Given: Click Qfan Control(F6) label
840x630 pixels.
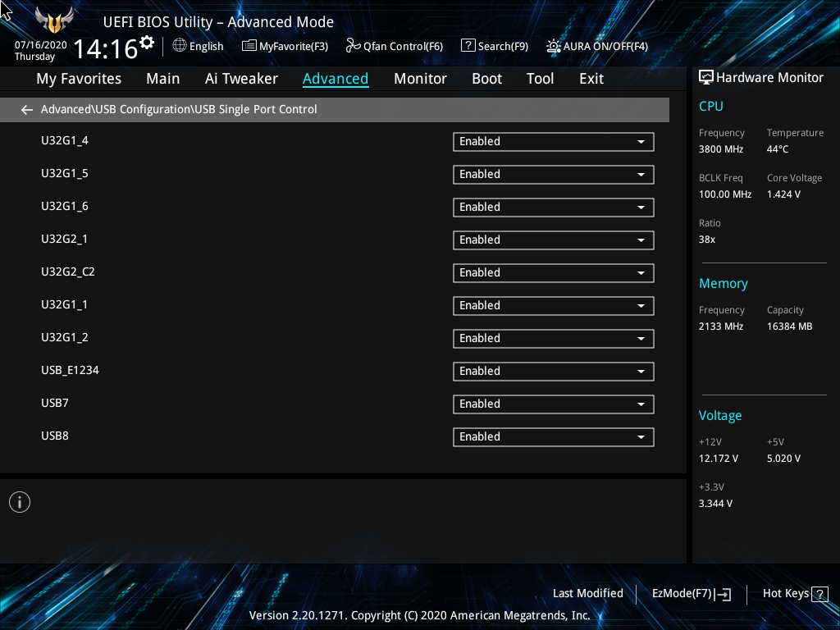Looking at the screenshot, I should tap(403, 47).
